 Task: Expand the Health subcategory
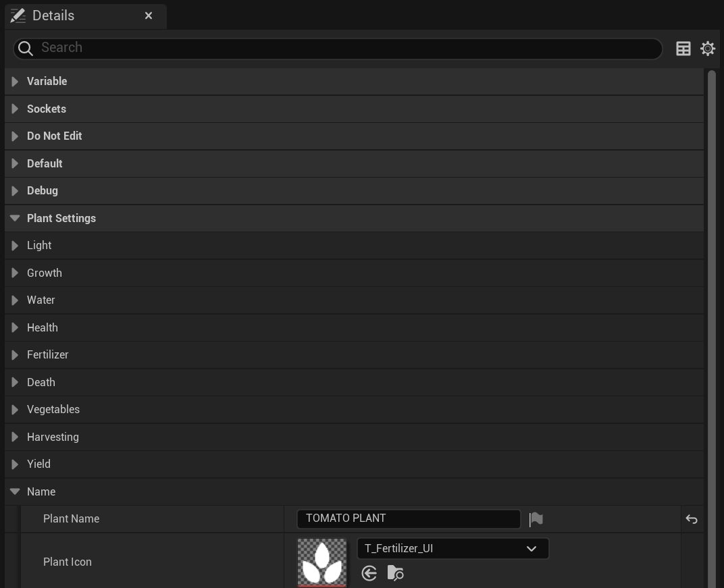click(x=15, y=327)
